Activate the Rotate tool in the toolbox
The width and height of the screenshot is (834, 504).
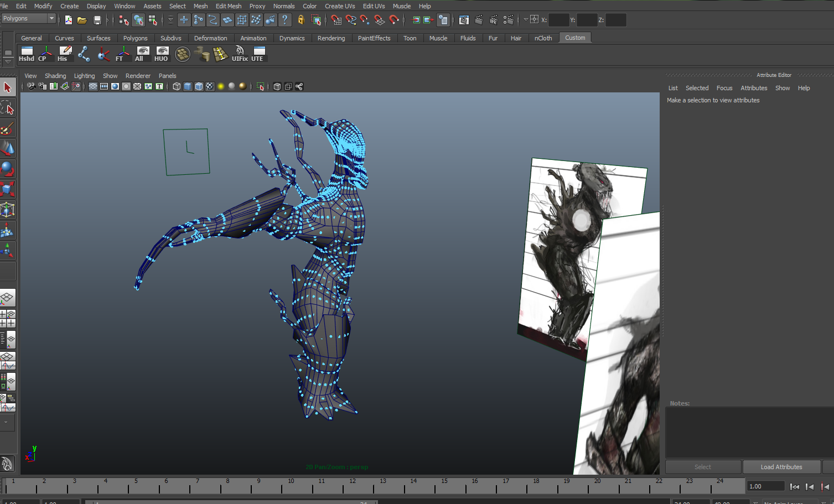[x=7, y=169]
